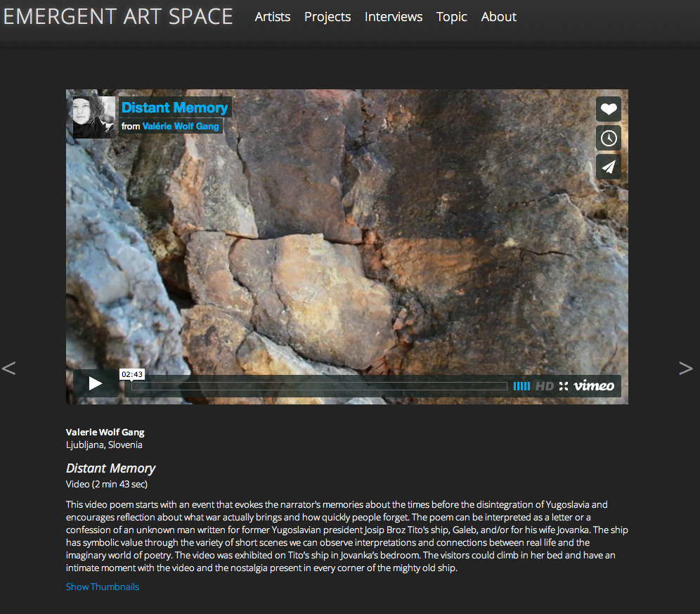Image resolution: width=700 pixels, height=614 pixels.
Task: Enter fullscreen mode in video player
Action: point(564,386)
